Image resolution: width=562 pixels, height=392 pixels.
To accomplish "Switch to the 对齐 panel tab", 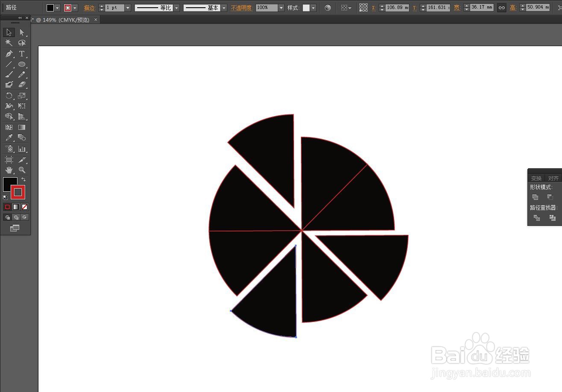I will [x=553, y=178].
